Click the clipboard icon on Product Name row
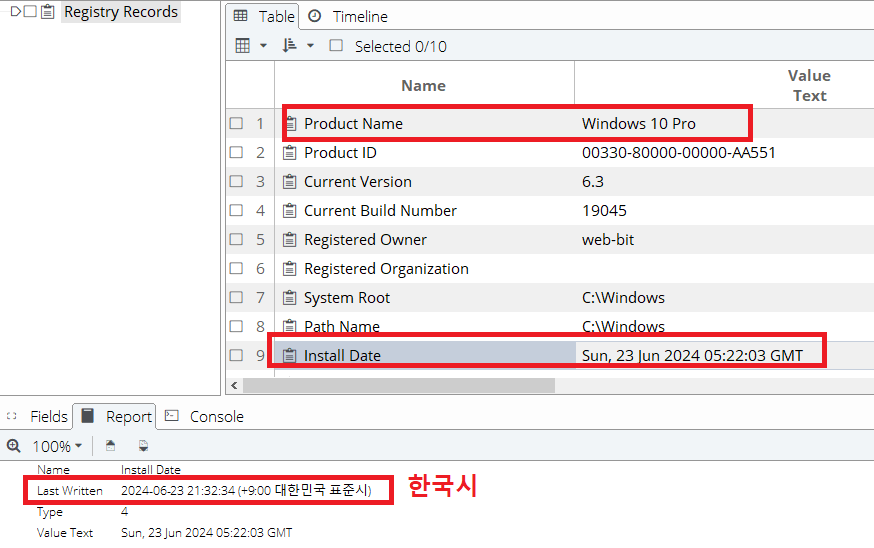This screenshot has height=548, width=874. pyautogui.click(x=290, y=124)
